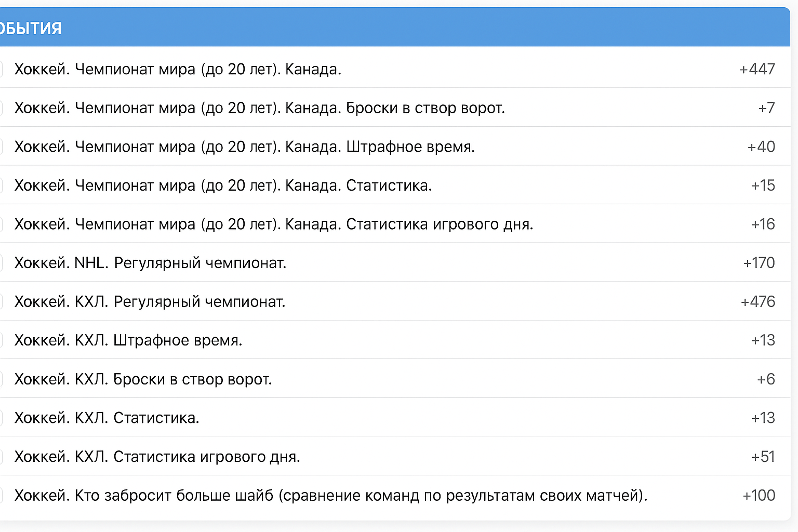Image resolution: width=798 pixels, height=532 pixels.
Task: Click the +447 events counter
Action: coord(757,69)
